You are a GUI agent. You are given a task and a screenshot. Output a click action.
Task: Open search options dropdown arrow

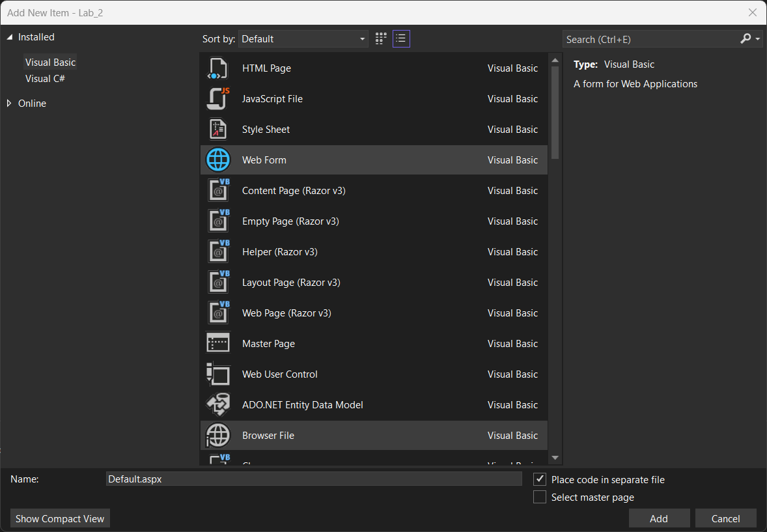click(x=758, y=38)
